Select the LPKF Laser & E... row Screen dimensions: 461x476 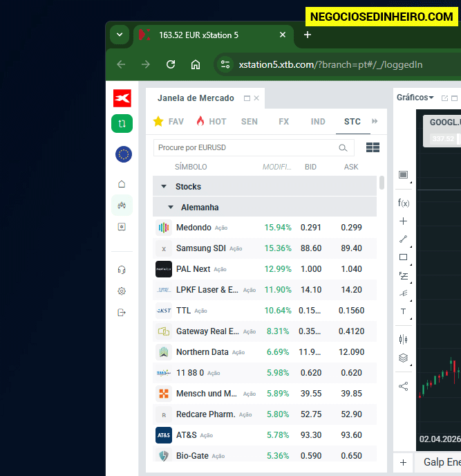[x=265, y=290]
